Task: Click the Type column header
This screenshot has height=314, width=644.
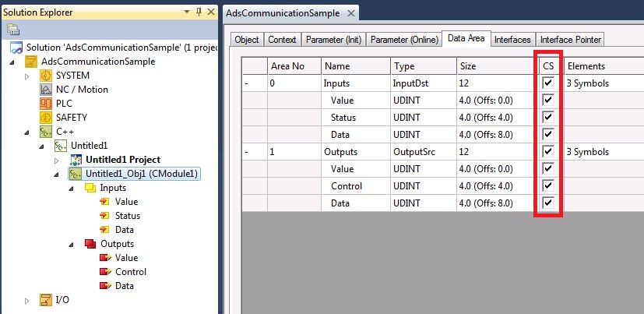Action: point(424,66)
